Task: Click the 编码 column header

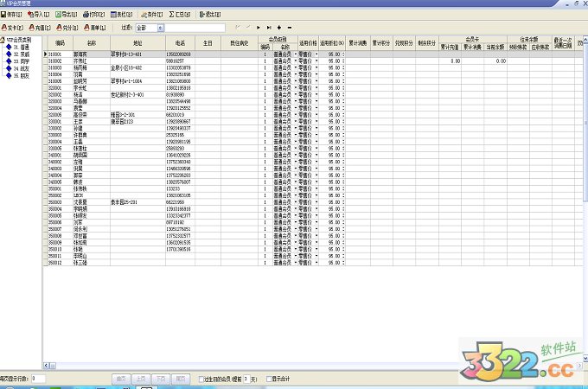Action: [x=60, y=43]
